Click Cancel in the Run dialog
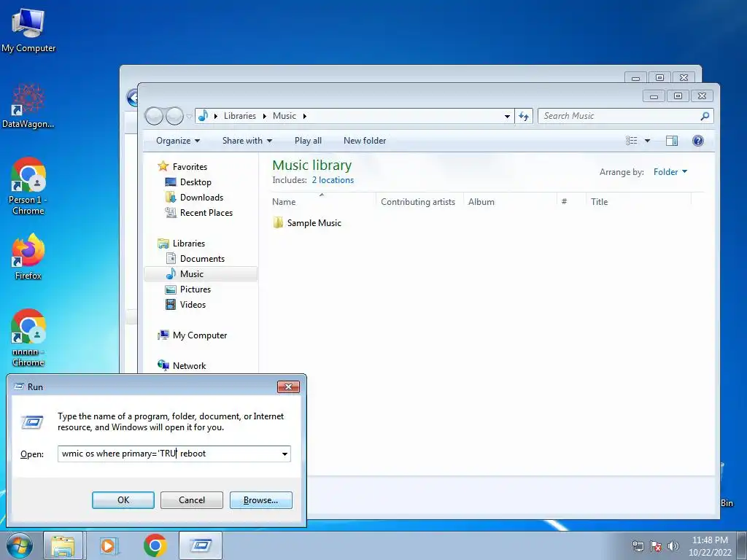The height and width of the screenshot is (560, 747). [x=192, y=500]
